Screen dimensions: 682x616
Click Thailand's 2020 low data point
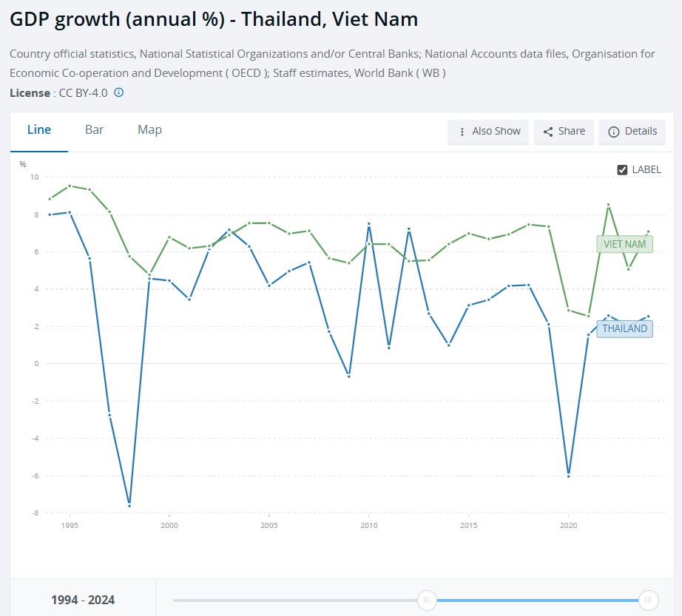click(x=569, y=476)
